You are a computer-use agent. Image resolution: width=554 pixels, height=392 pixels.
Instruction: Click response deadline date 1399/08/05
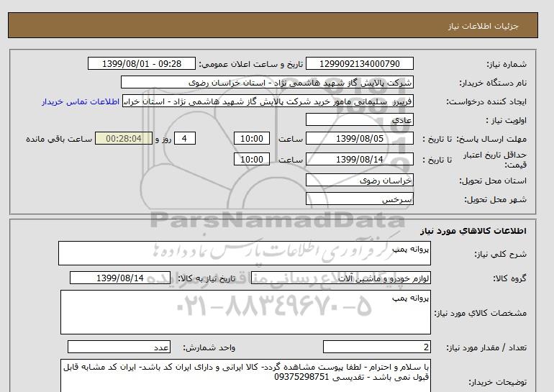click(359, 138)
